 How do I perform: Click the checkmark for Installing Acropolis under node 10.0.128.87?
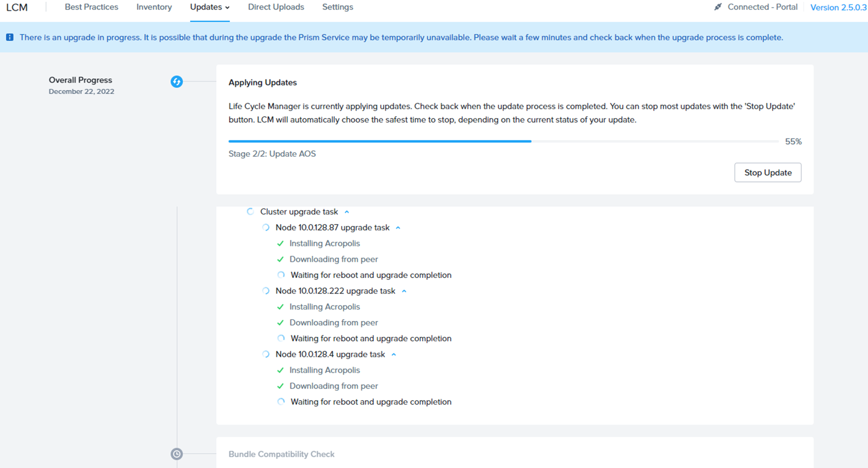(280, 244)
